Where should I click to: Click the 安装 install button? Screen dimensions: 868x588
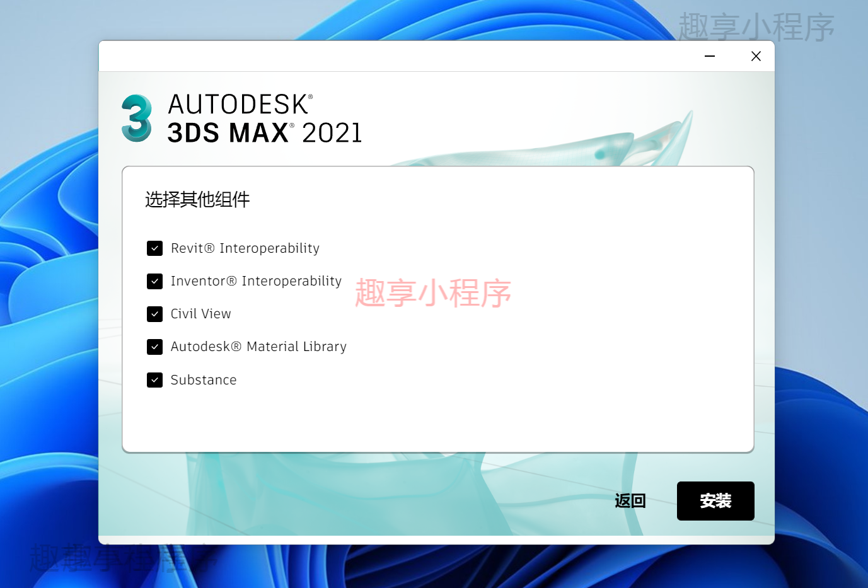tap(715, 501)
